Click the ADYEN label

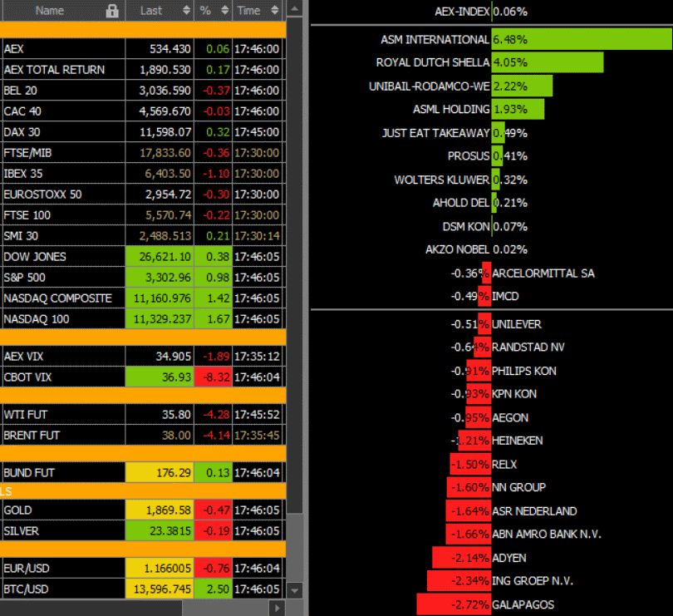pyautogui.click(x=509, y=558)
